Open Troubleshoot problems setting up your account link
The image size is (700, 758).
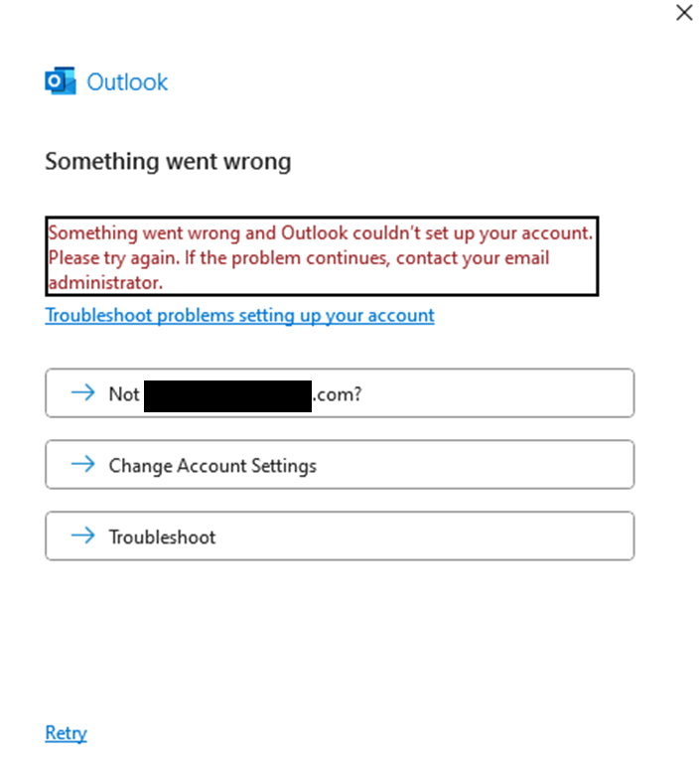(x=239, y=316)
